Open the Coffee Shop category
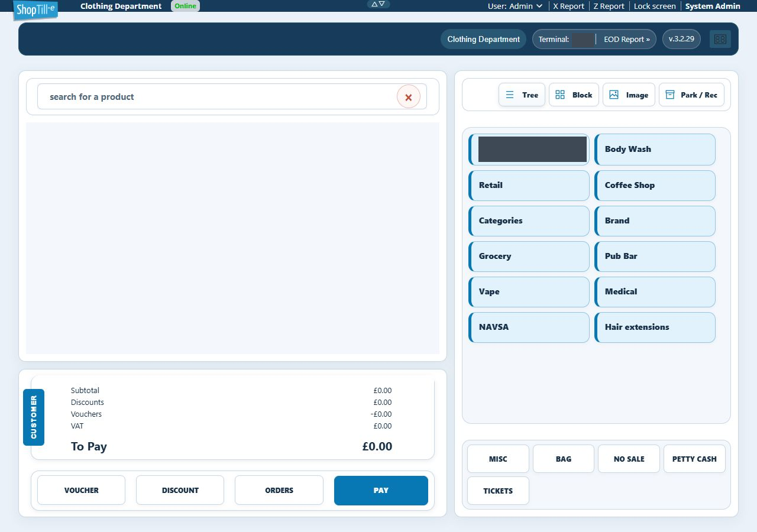Viewport: 757px width, 532px height. coord(655,186)
